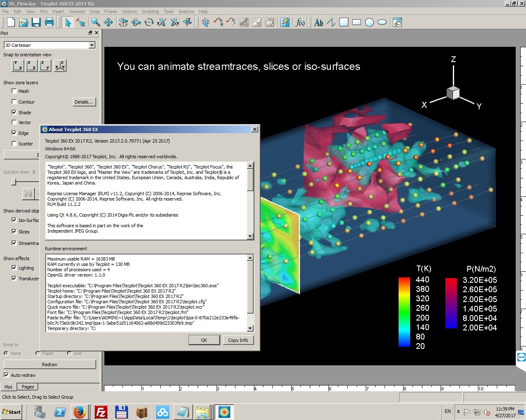This screenshot has height=420, width=526.
Task: Select the Y-axis rotate tool
Action: point(174,23)
